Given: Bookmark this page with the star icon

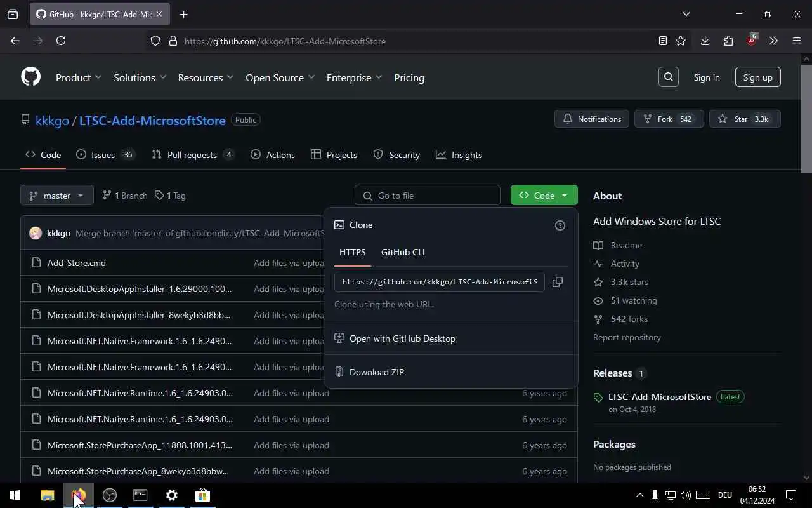Looking at the screenshot, I should click(x=681, y=41).
